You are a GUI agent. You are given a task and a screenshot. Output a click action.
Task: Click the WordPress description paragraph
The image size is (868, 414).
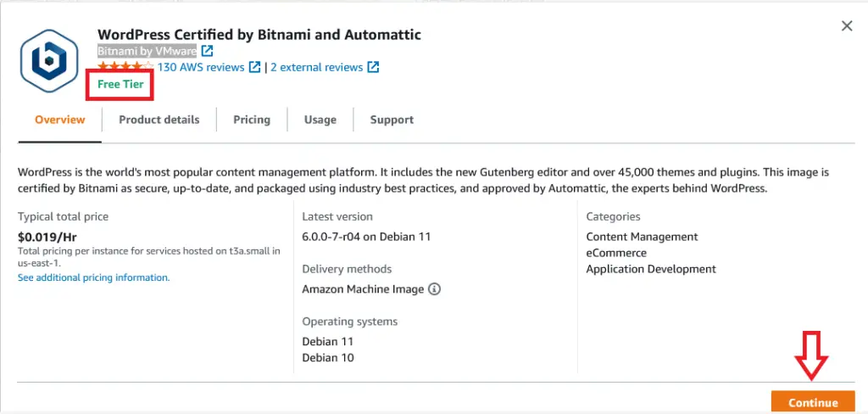[x=424, y=180]
